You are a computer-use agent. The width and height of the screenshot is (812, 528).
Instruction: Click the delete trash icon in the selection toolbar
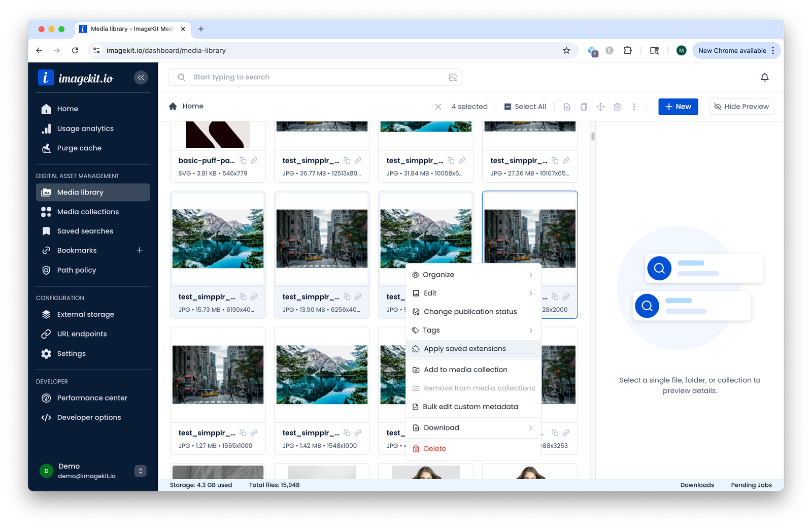617,107
